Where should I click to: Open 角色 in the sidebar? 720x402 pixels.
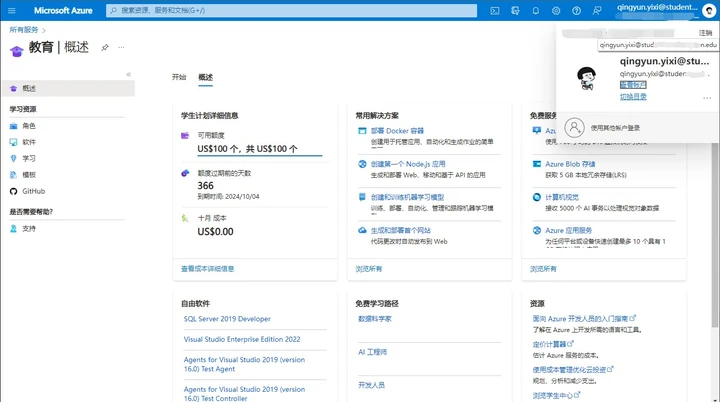[29, 125]
